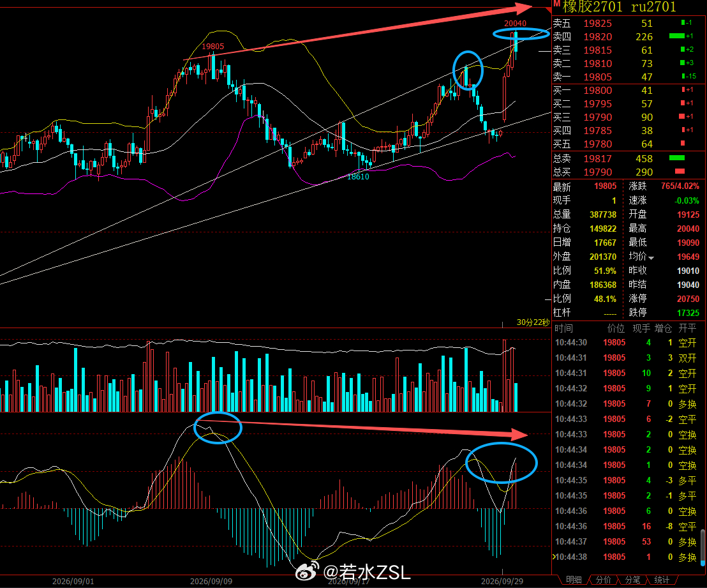Click the 开平 column header
This screenshot has width=707, height=588.
pyautogui.click(x=687, y=329)
